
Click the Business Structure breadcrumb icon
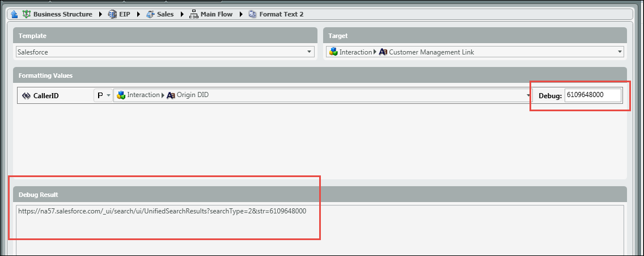(x=26, y=14)
